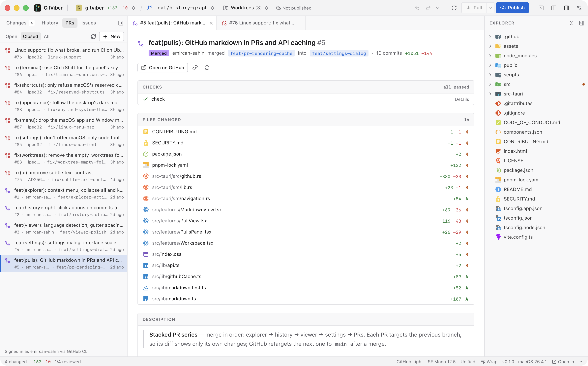This screenshot has height=366, width=588.
Task: Click the test flask icon beside markdown.test.ts
Action: tap(146, 288)
